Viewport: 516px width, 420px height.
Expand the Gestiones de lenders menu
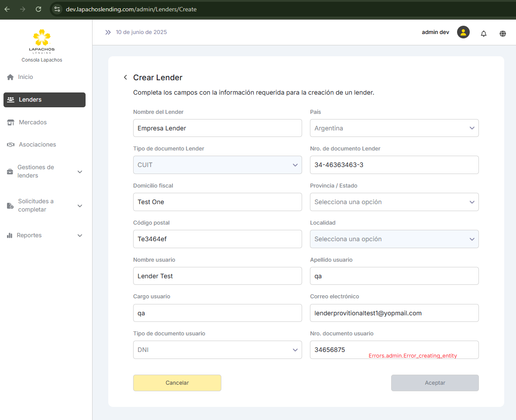45,171
